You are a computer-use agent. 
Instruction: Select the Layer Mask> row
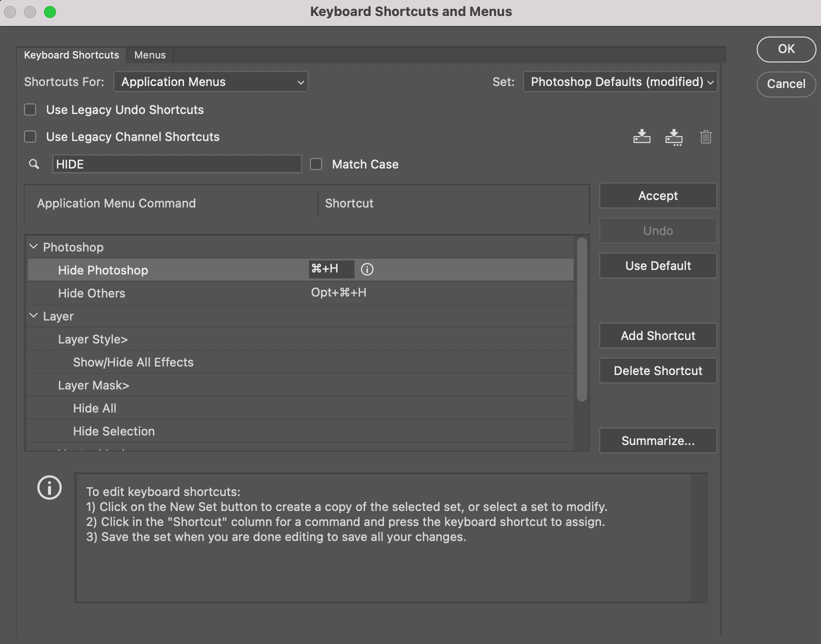tap(300, 385)
